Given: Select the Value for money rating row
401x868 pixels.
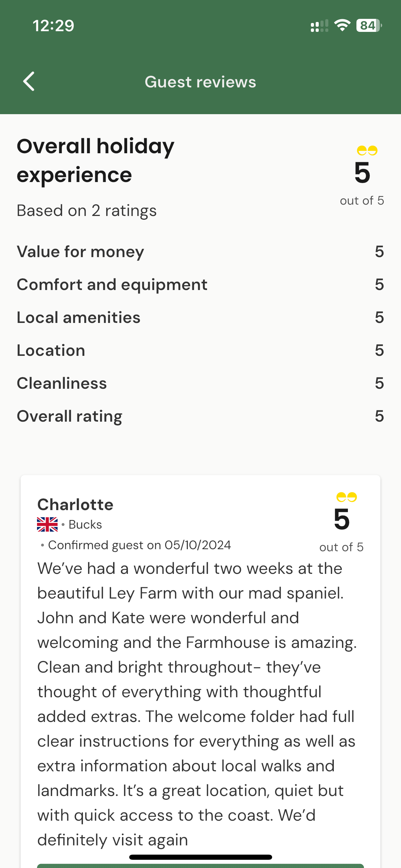Looking at the screenshot, I should tap(200, 252).
